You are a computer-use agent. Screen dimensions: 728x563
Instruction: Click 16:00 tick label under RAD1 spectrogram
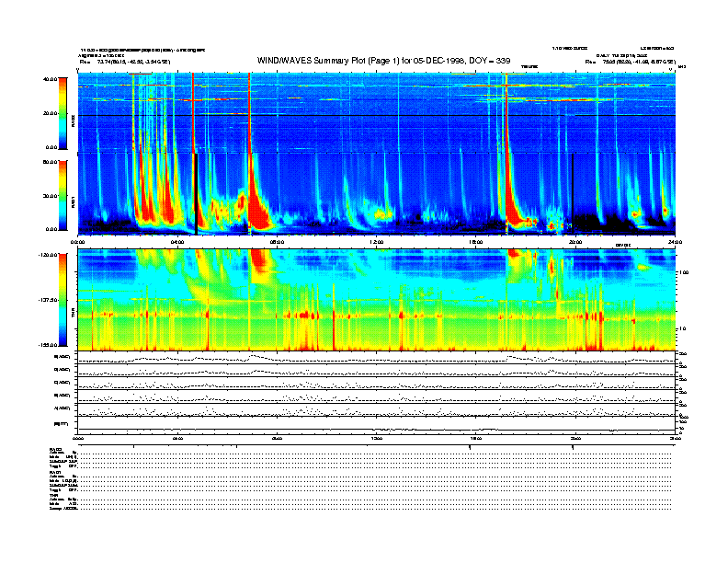click(x=476, y=242)
